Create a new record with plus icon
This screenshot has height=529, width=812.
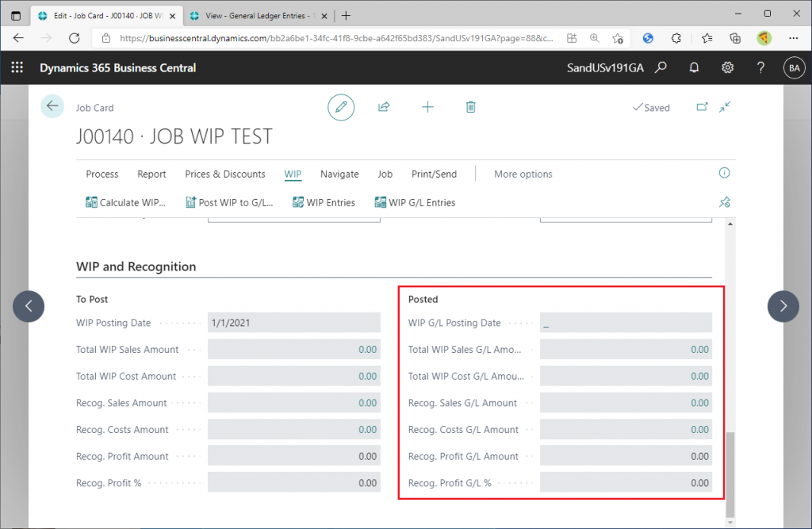coord(427,107)
